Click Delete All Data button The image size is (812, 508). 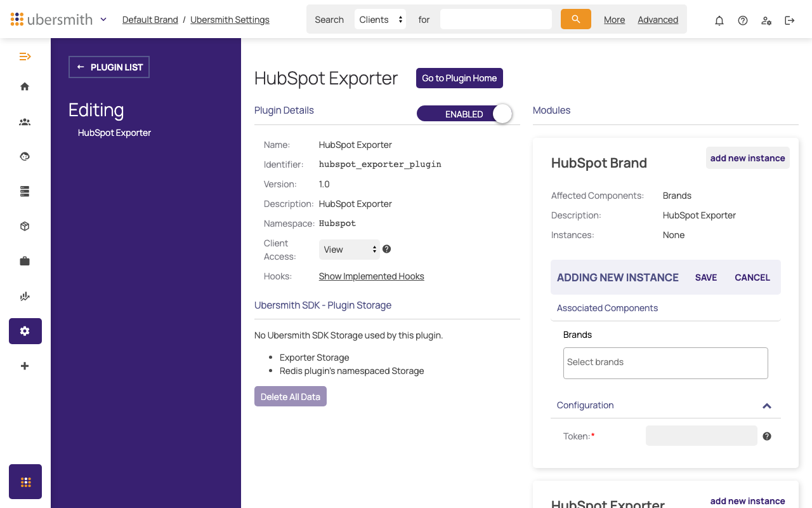pyautogui.click(x=291, y=396)
